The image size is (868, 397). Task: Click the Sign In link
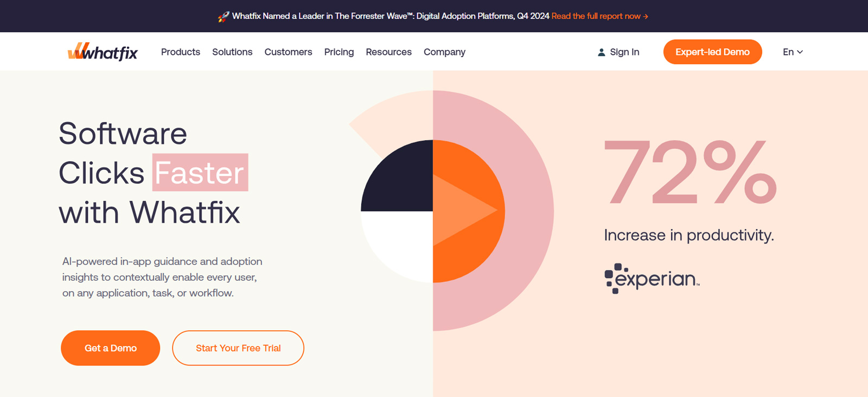click(624, 52)
